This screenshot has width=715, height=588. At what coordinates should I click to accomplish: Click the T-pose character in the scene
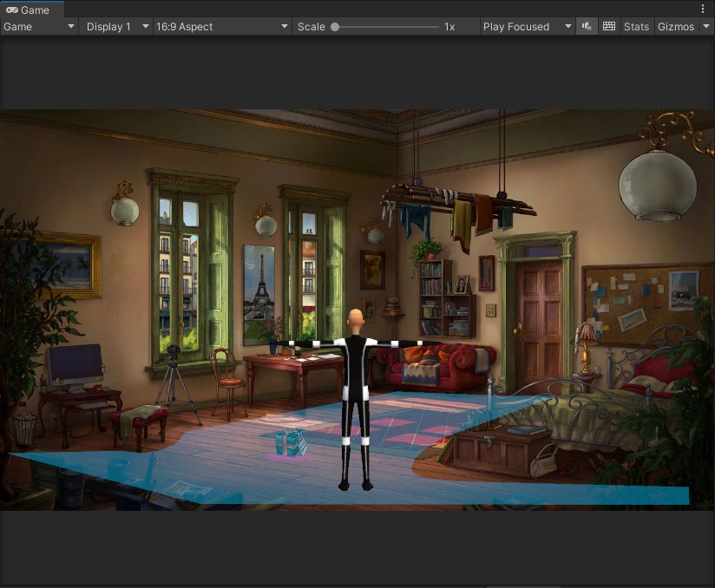pos(354,399)
